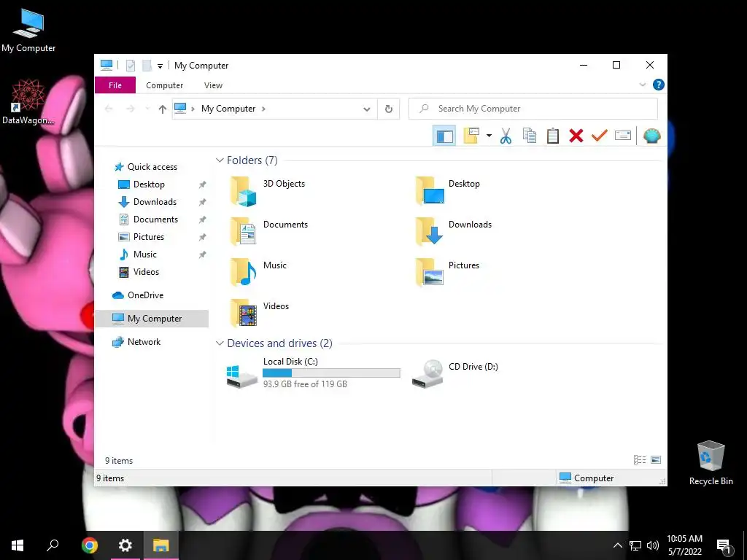Switch to Details view in the status bar
This screenshot has width=747, height=560.
[639, 459]
